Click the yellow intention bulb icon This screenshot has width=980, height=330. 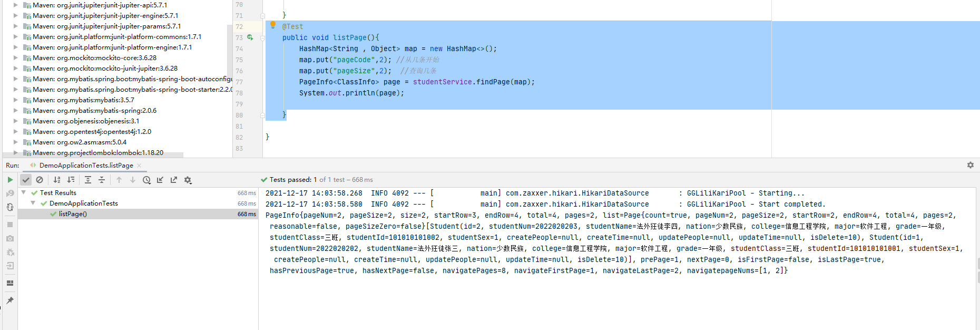coord(273,25)
